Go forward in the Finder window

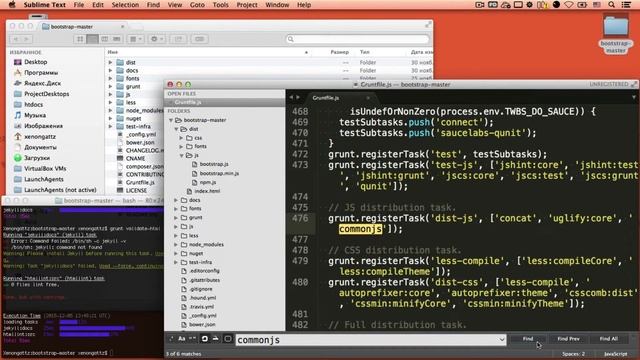27,39
